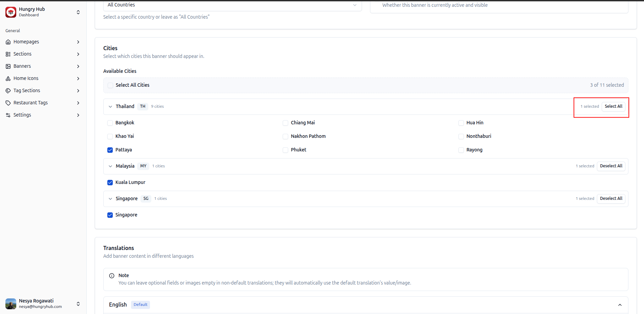This screenshot has height=314, width=644.
Task: Click the Sections layout icon
Action: [x=8, y=54]
